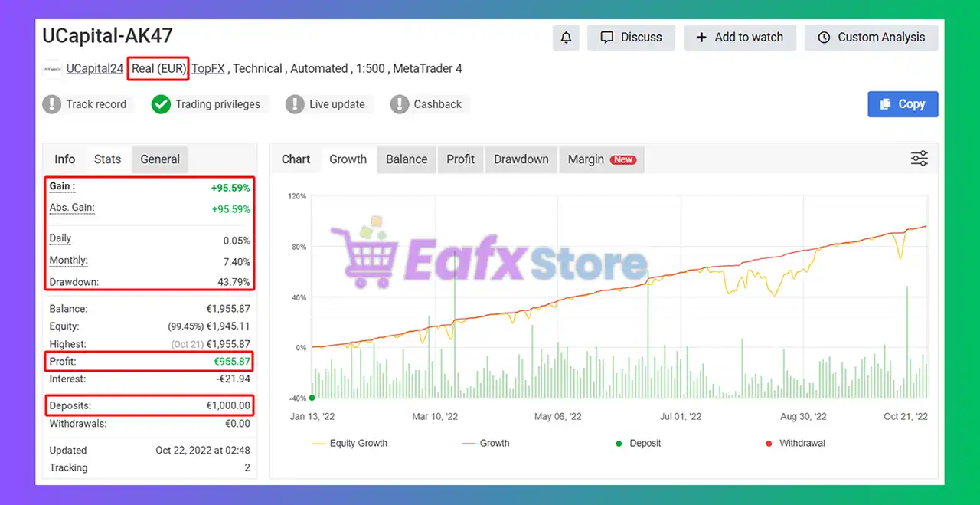This screenshot has width=980, height=505.
Task: Click the UCapital24 profile logo
Action: pyautogui.click(x=52, y=69)
